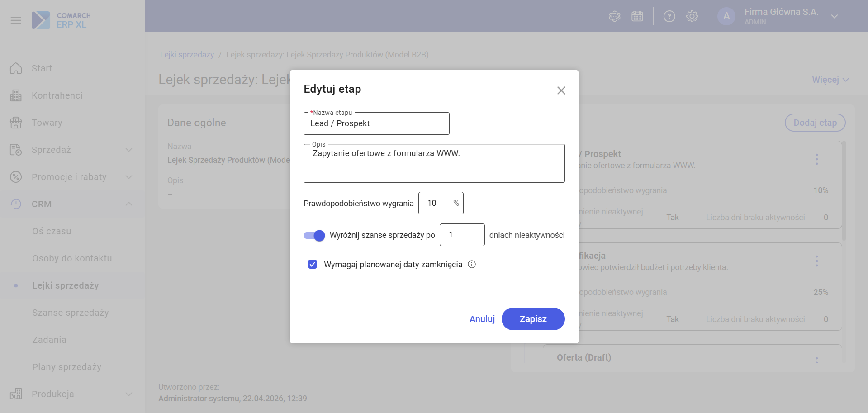Click the Produkcja factory icon
Viewport: 868px width, 413px height.
(16, 394)
